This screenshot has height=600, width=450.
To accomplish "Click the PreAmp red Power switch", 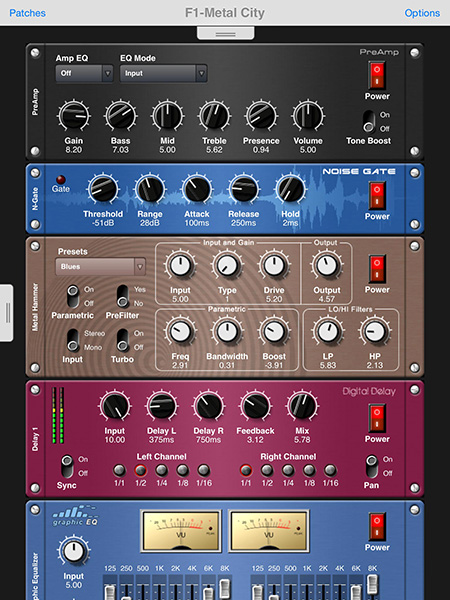I will 377,75.
